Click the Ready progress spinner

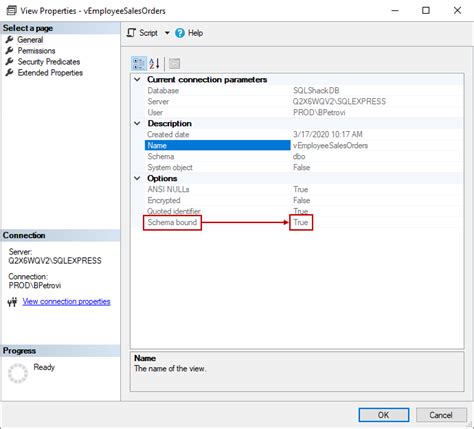coord(18,373)
